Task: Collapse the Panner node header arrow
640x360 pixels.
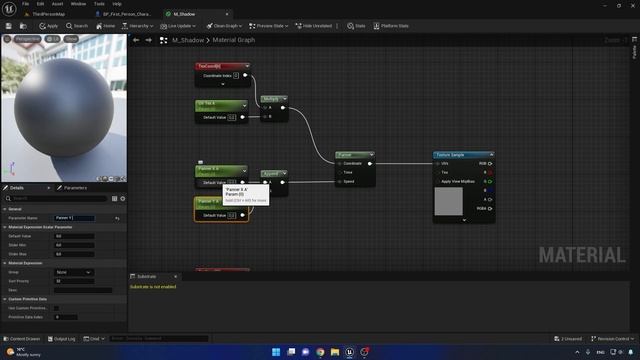Action: [371, 155]
